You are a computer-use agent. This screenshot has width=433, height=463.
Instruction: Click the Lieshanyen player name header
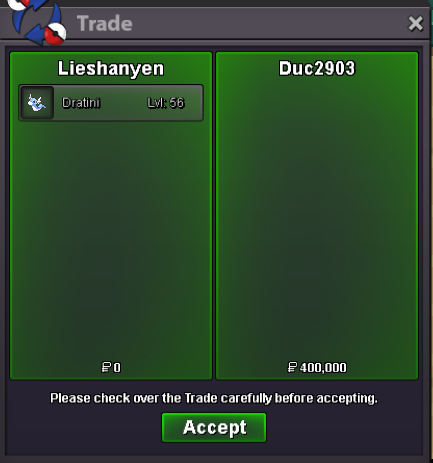point(111,69)
